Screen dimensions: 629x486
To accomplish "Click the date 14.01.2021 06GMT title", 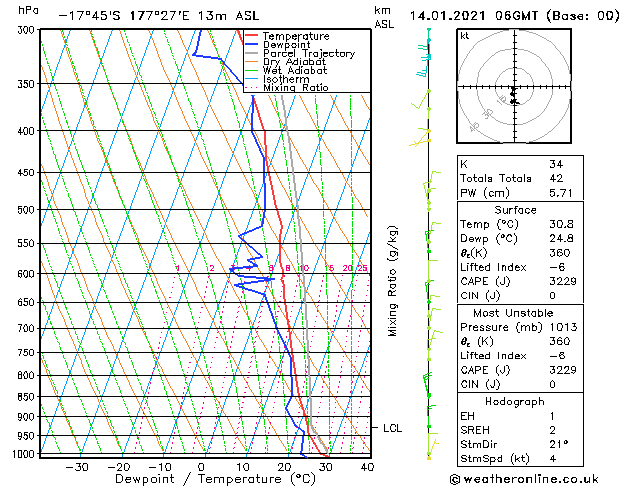I will pos(473,16).
